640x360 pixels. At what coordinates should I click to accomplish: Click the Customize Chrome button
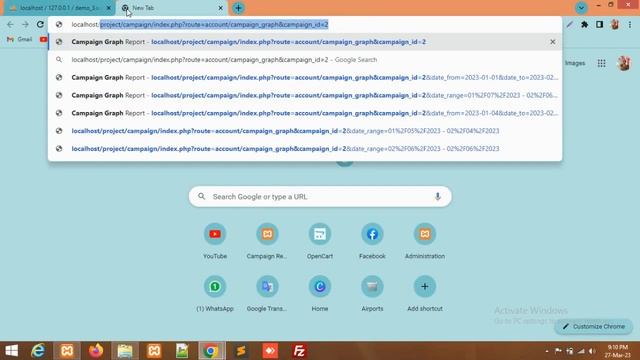(594, 327)
